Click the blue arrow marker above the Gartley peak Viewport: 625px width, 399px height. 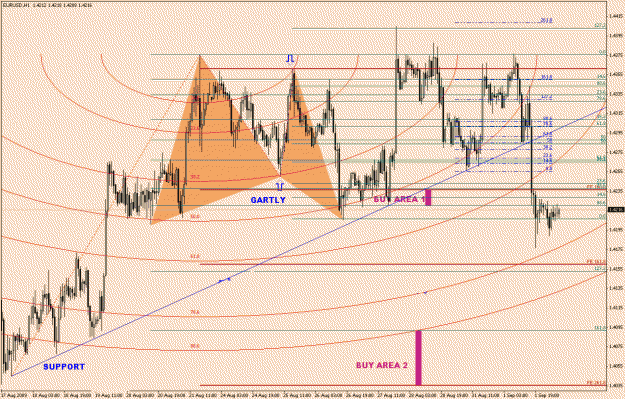(290, 59)
